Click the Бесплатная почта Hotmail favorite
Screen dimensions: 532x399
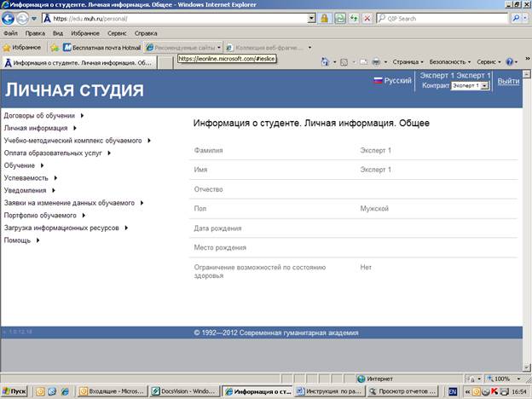(101, 47)
